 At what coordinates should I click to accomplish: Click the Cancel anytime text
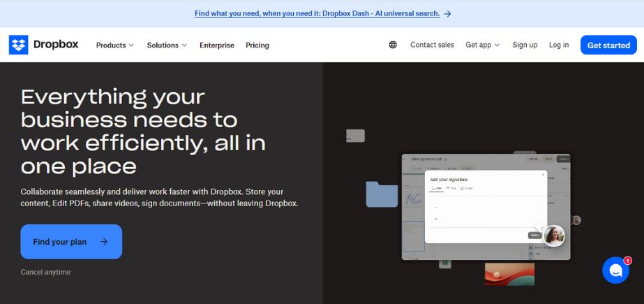click(45, 272)
